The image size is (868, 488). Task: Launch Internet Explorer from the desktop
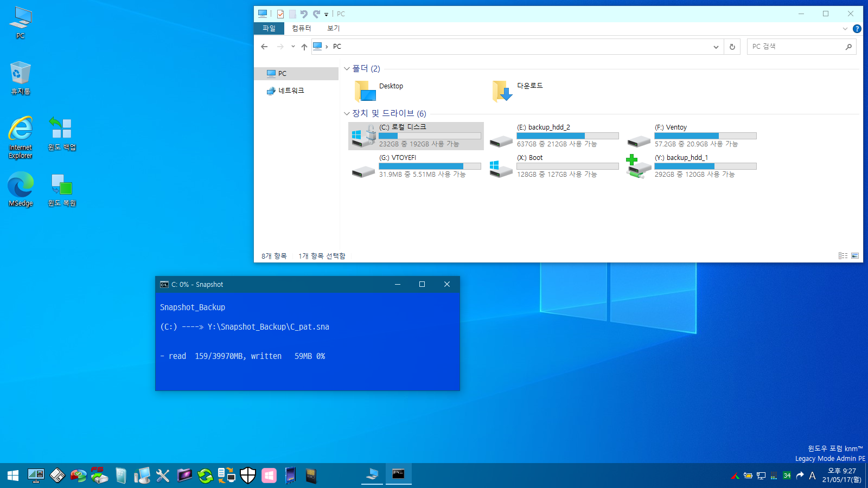tap(21, 137)
